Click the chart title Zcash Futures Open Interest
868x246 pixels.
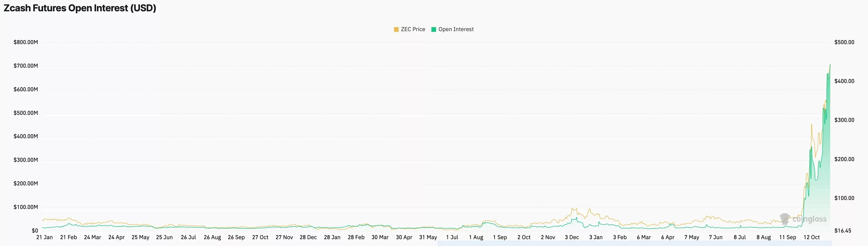click(x=80, y=8)
